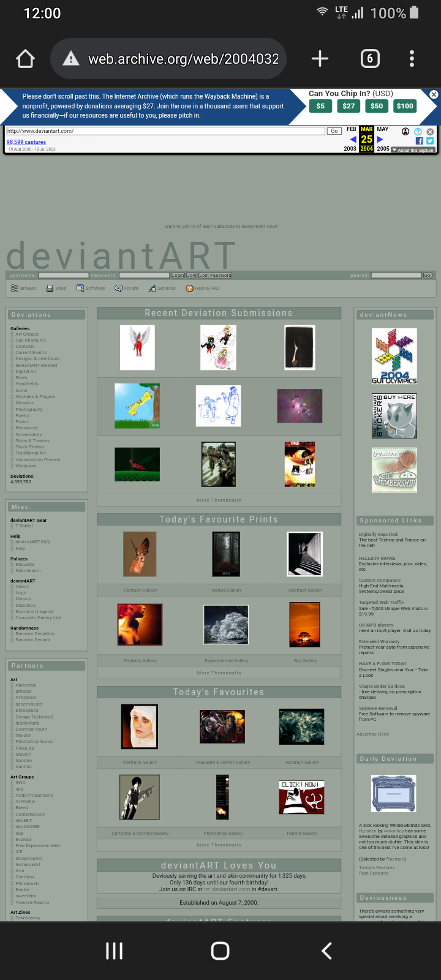Open the irc.deviantart.com link

click(227, 889)
